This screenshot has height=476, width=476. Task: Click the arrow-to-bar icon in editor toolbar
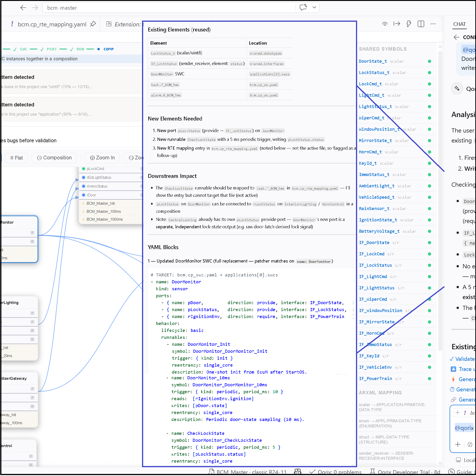tap(397, 24)
